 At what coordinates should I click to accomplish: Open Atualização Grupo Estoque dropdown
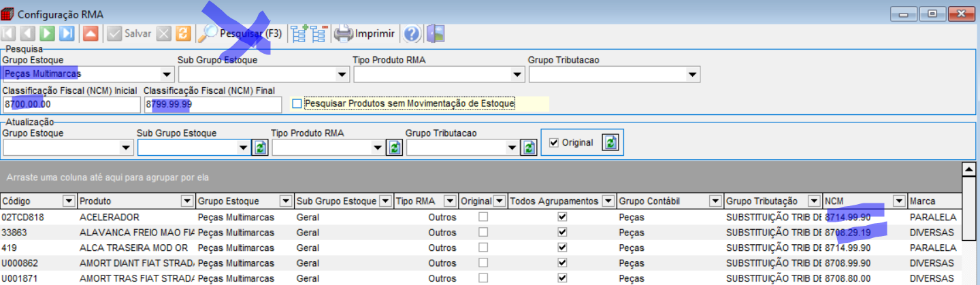coord(127,147)
